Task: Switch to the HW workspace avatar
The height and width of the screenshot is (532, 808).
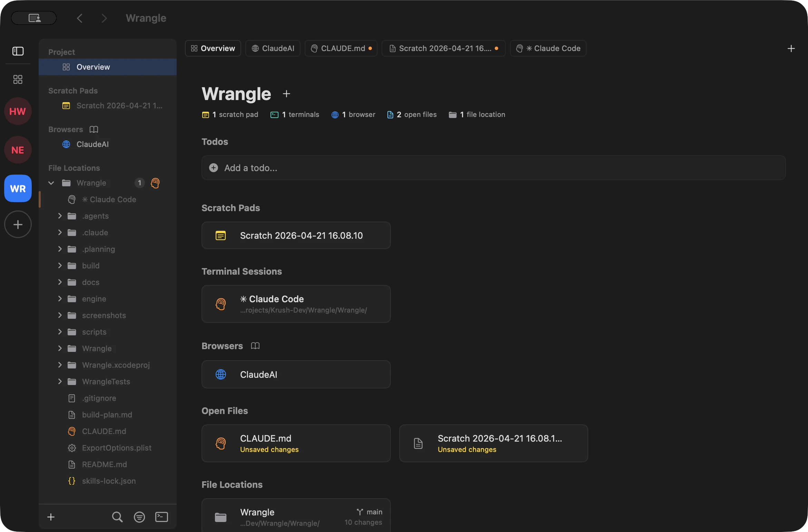Action: click(18, 111)
